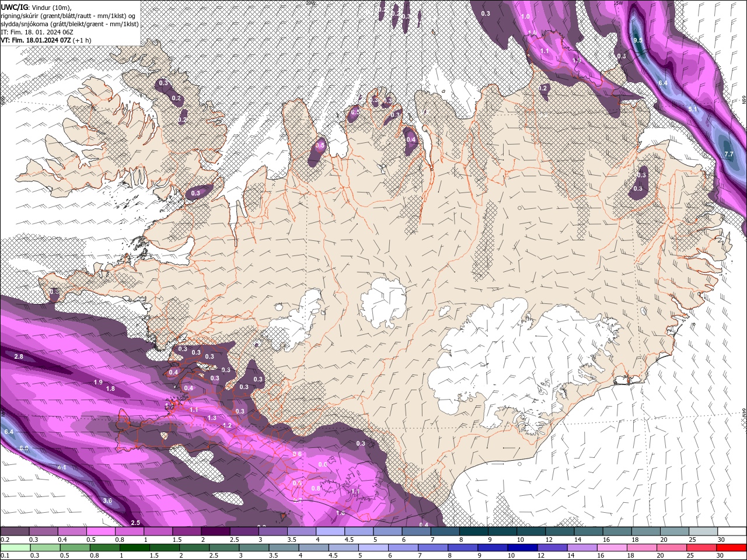Click the pale green 0.1 swatch in rain legend
Viewport: 747px width, 560px height.
pos(15,547)
